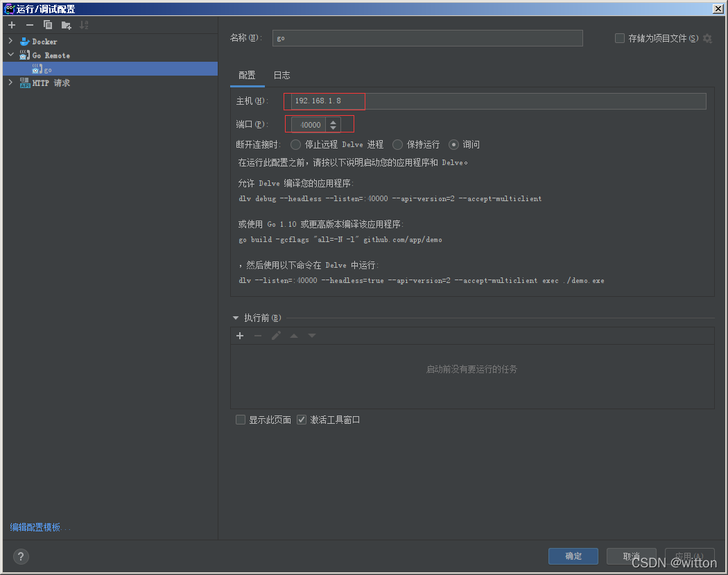Copy the selected configuration

[x=48, y=25]
